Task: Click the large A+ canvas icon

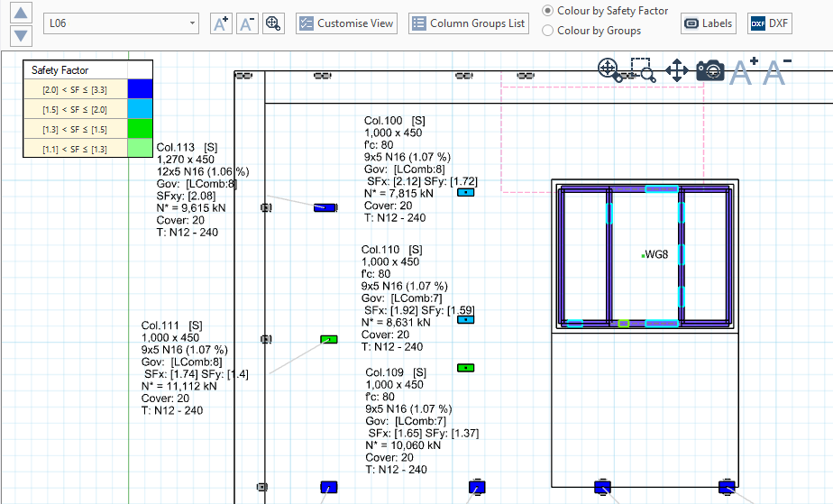Action: pyautogui.click(x=744, y=70)
